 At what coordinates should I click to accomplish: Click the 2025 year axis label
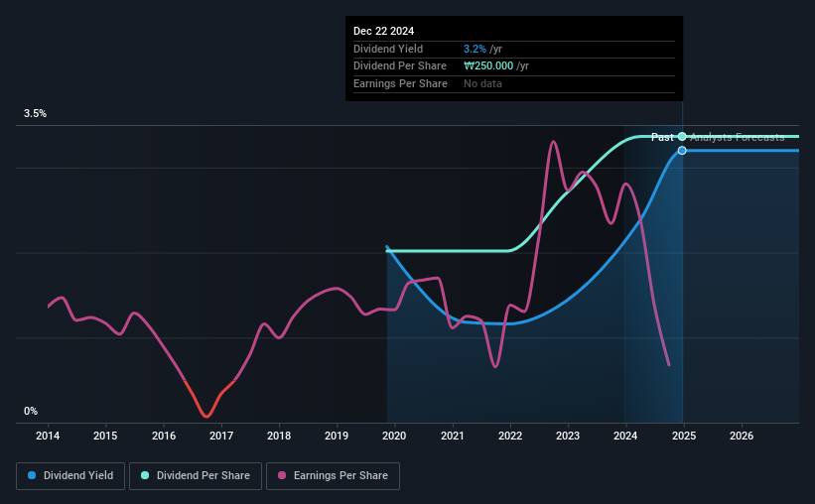pyautogui.click(x=684, y=436)
